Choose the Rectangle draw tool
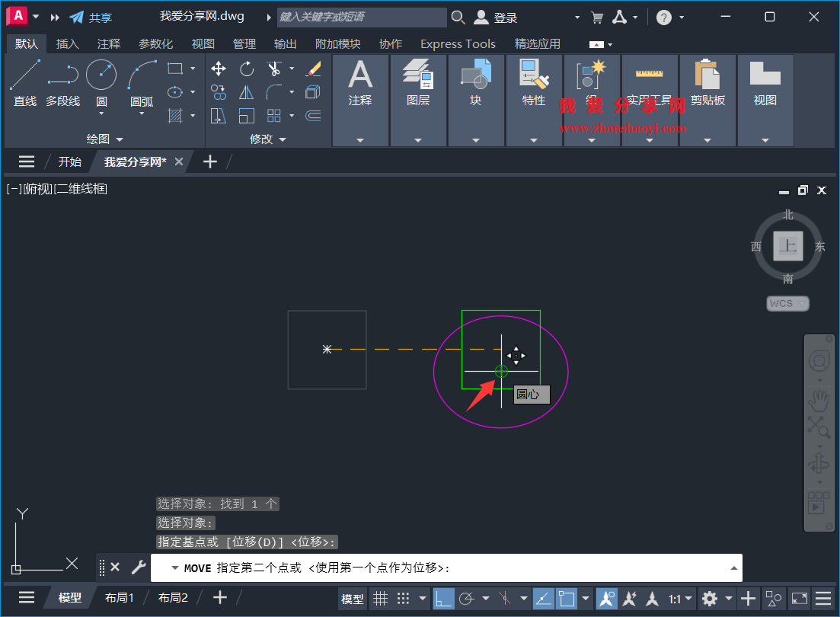 pos(175,69)
